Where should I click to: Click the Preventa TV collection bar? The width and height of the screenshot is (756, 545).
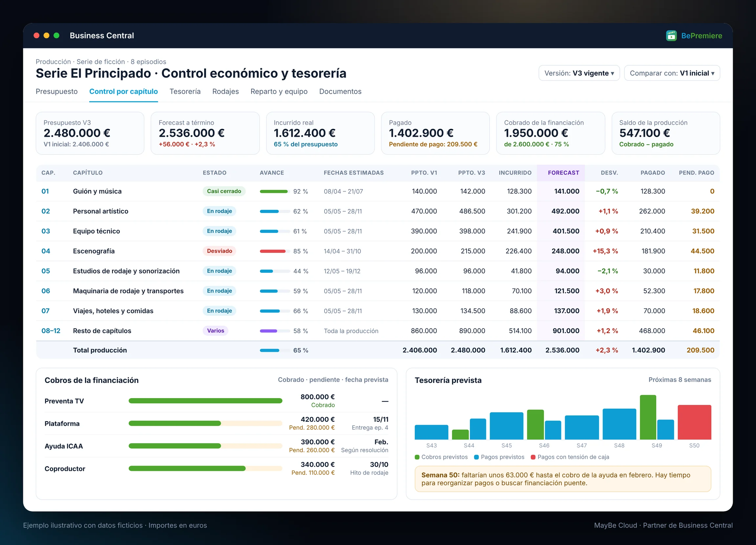coord(205,401)
